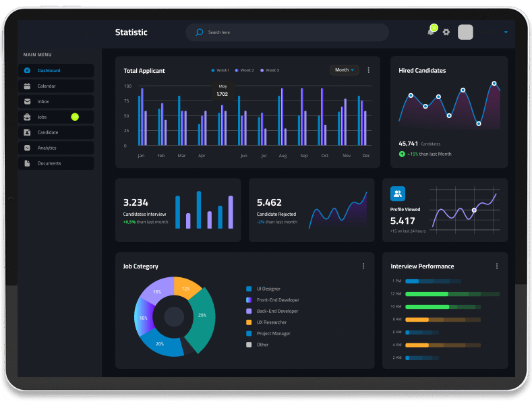Go to Analytics menu item
Screen dimensions: 532x402
56,148
